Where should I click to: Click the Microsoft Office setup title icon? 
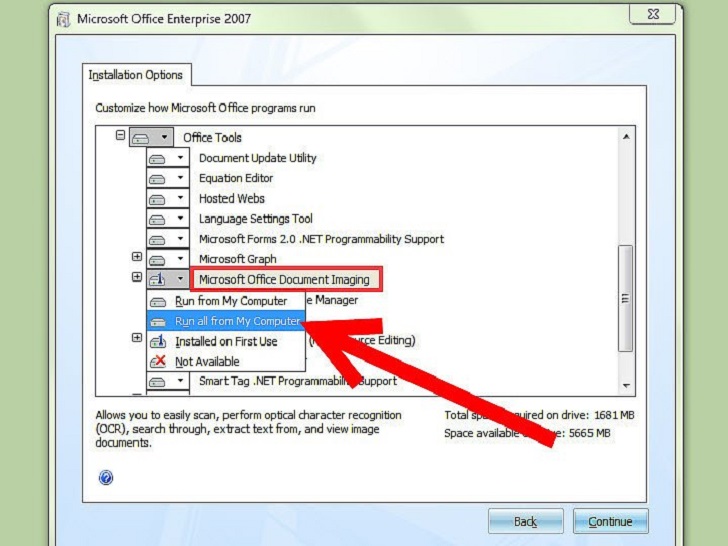(64, 20)
